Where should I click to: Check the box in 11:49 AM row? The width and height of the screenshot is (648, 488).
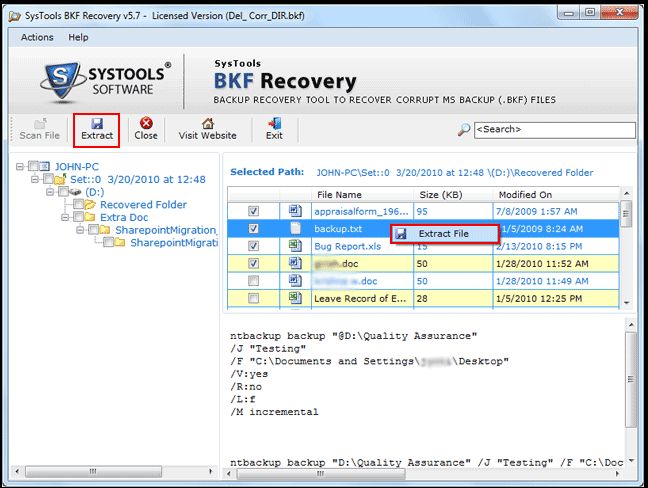pyautogui.click(x=253, y=281)
